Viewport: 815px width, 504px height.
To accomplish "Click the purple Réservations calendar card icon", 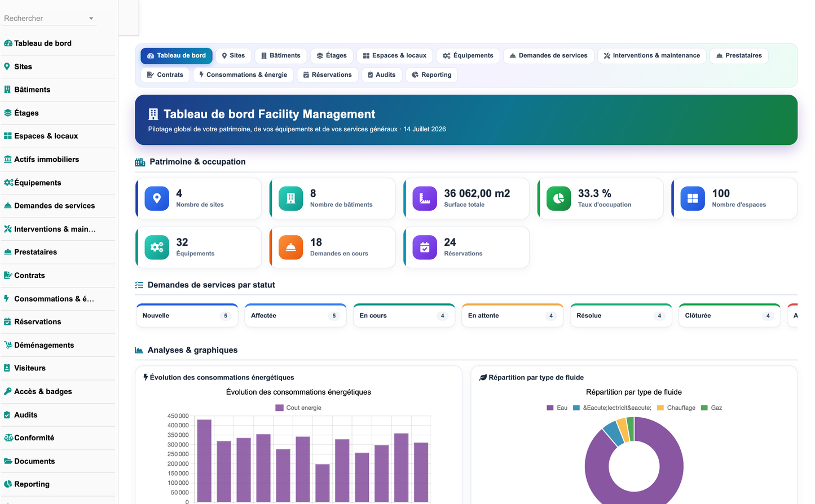I will pyautogui.click(x=425, y=247).
